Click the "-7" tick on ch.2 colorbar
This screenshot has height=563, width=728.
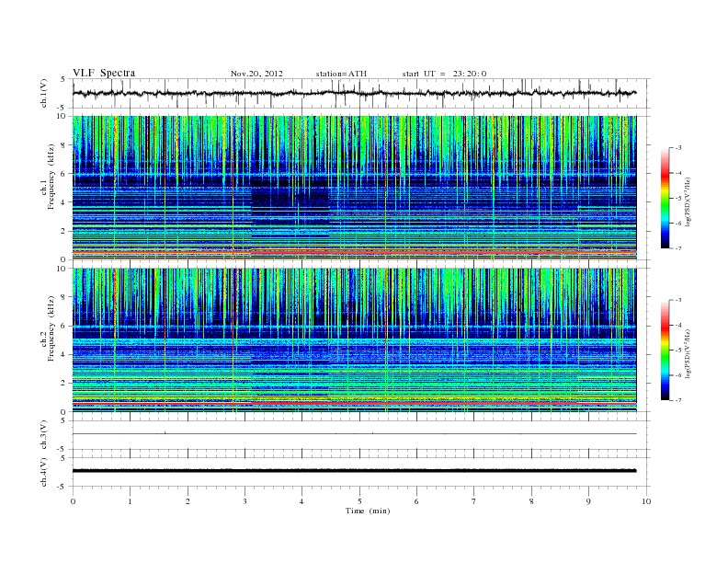pyautogui.click(x=677, y=400)
